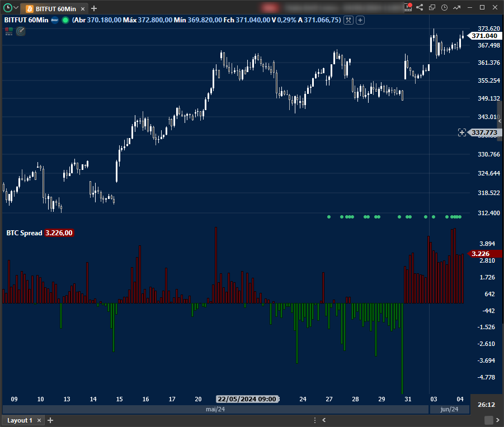Click the 22/05/2024 09:00 date label

247,399
